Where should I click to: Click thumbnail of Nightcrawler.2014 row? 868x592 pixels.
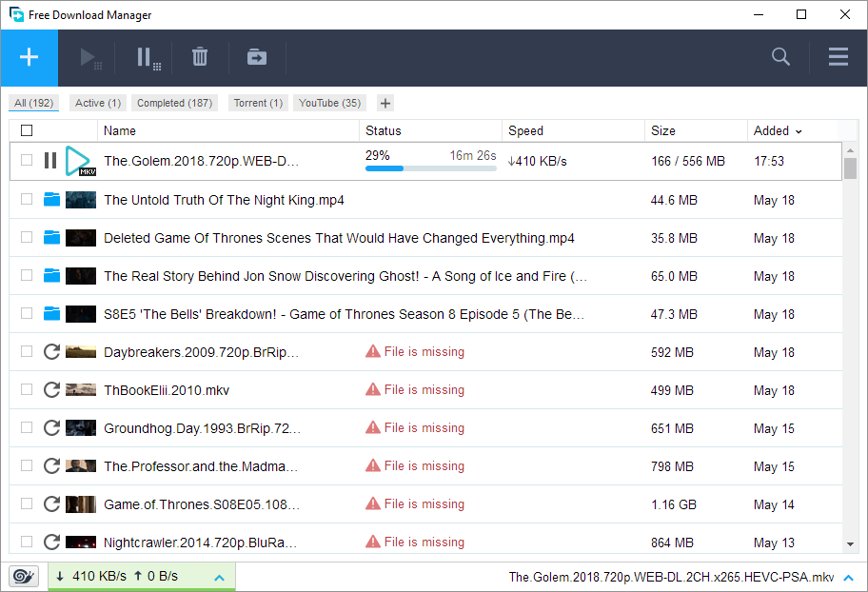pos(81,542)
